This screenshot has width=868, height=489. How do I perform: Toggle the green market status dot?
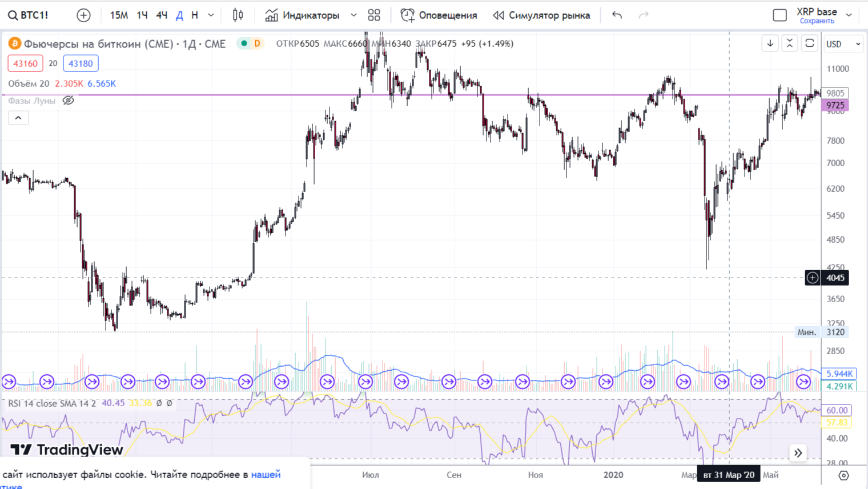pyautogui.click(x=244, y=43)
